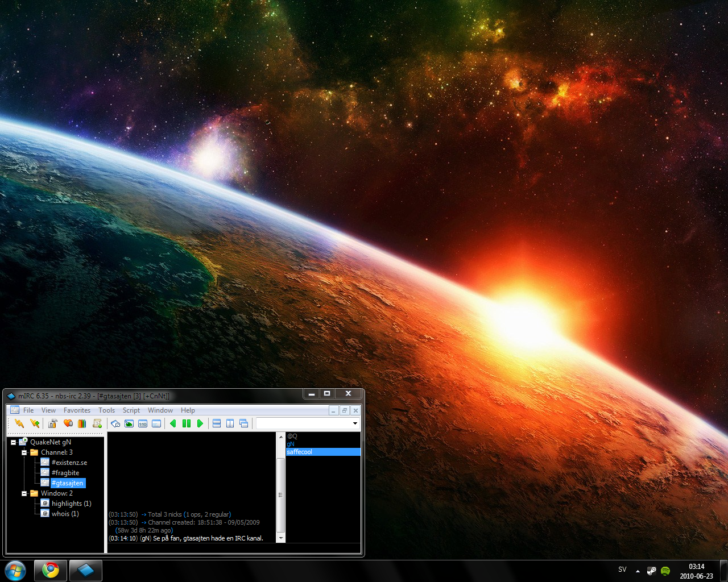Click the green right arrow icon
The width and height of the screenshot is (728, 582).
[200, 423]
